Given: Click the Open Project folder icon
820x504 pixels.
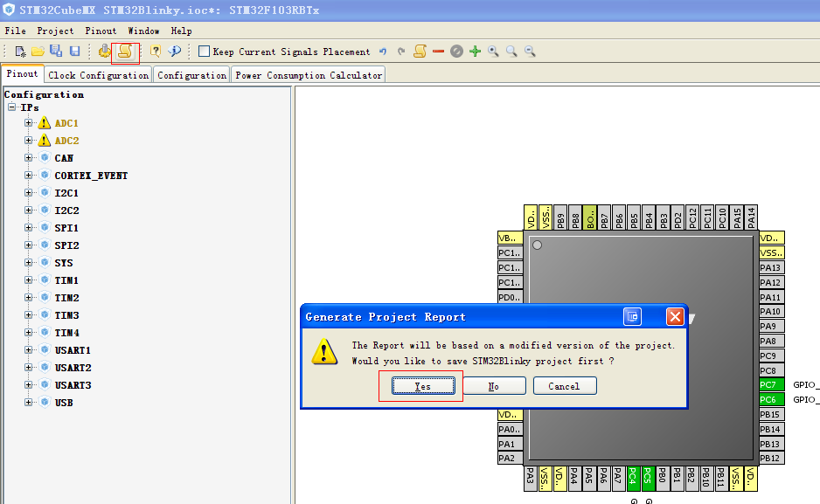Looking at the screenshot, I should click(x=38, y=52).
